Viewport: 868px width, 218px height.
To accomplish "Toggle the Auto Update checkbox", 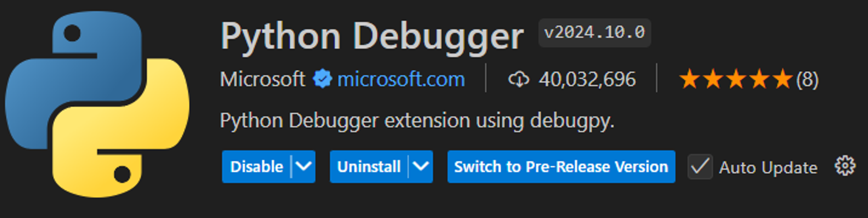I will pos(700,167).
